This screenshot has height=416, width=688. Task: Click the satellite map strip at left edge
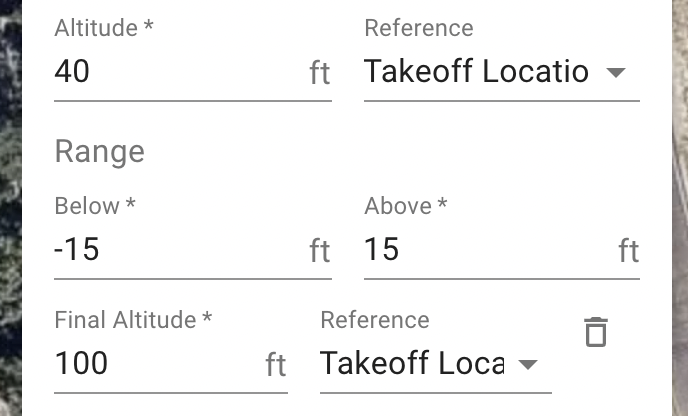tap(11, 208)
